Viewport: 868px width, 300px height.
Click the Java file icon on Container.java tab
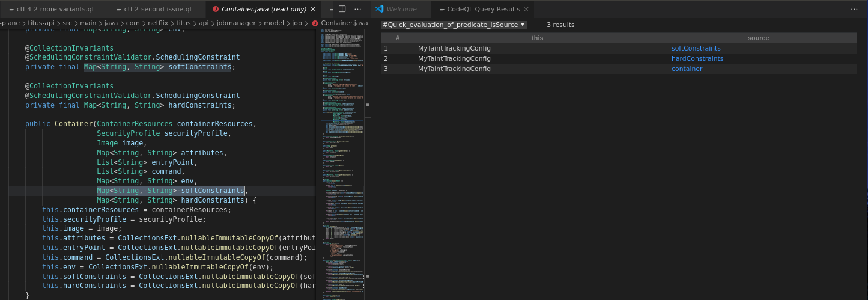pos(215,9)
